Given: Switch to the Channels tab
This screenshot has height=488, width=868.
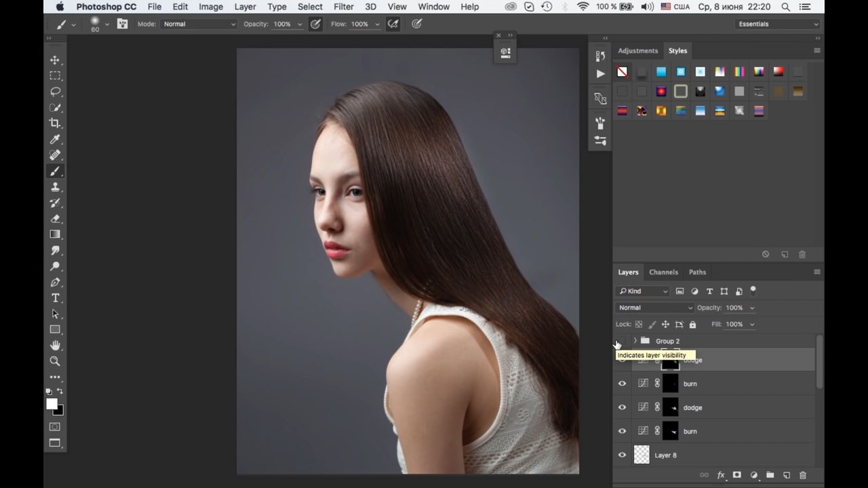Looking at the screenshot, I should [663, 272].
